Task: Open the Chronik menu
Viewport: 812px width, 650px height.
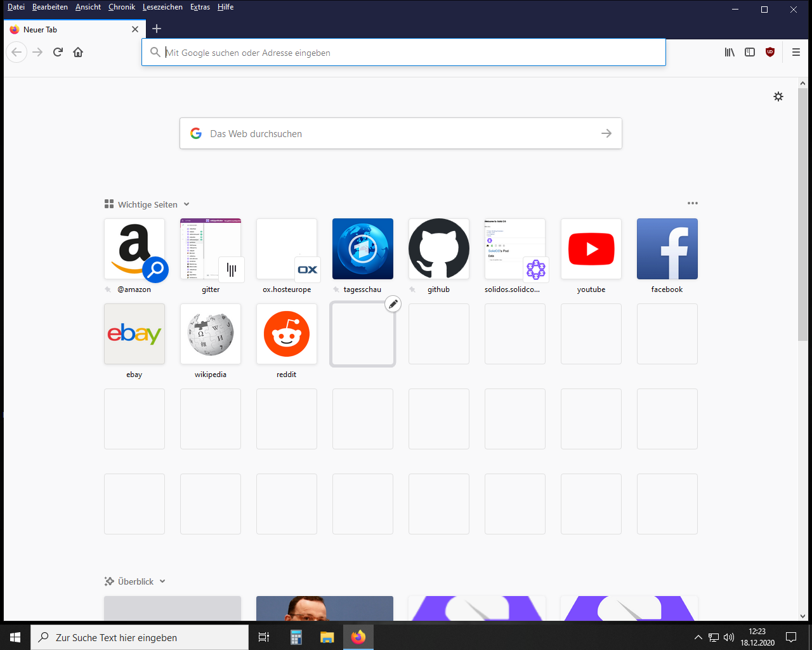Action: coord(121,7)
